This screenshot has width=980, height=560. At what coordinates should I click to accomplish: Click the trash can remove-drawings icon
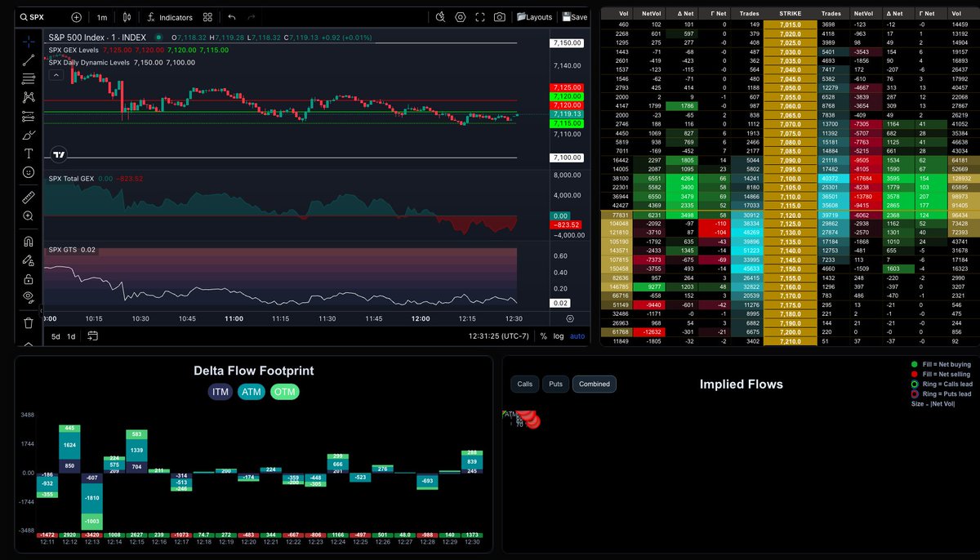tap(29, 322)
